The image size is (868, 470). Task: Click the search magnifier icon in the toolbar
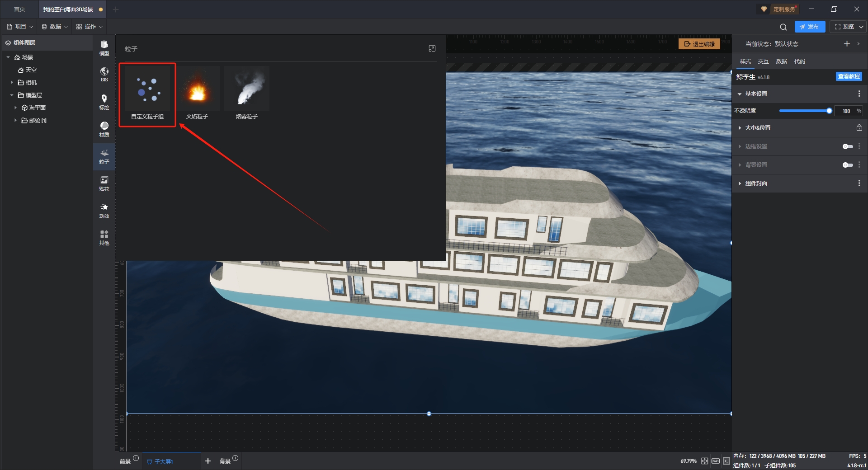coord(783,27)
